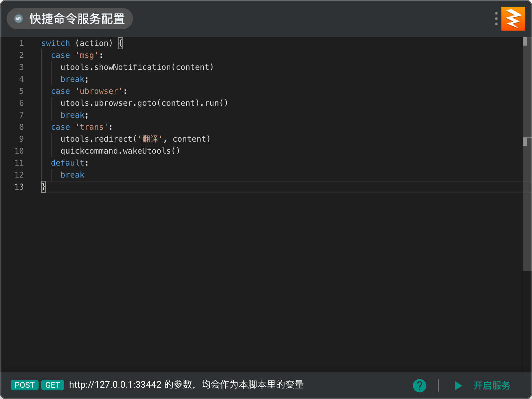
Task: Click line number 11 in the gutter
Action: coord(19,163)
